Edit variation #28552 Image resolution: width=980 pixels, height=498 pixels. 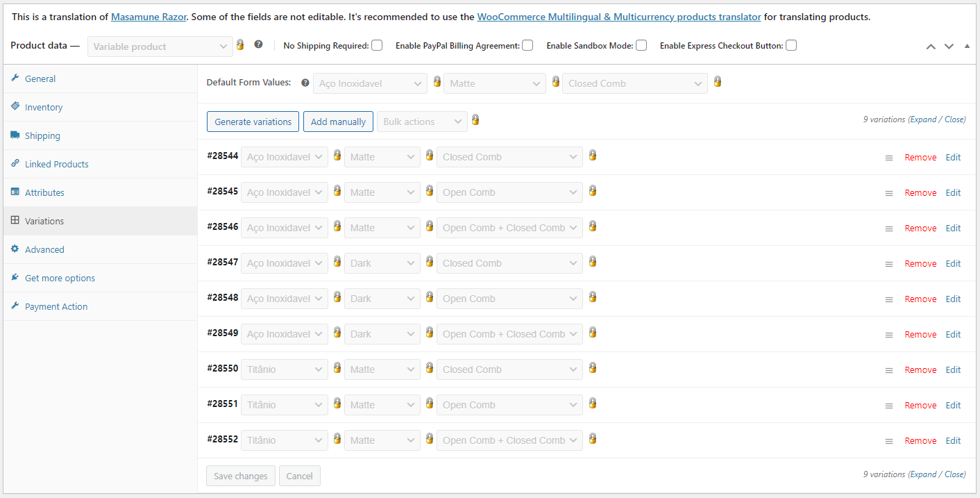click(953, 440)
